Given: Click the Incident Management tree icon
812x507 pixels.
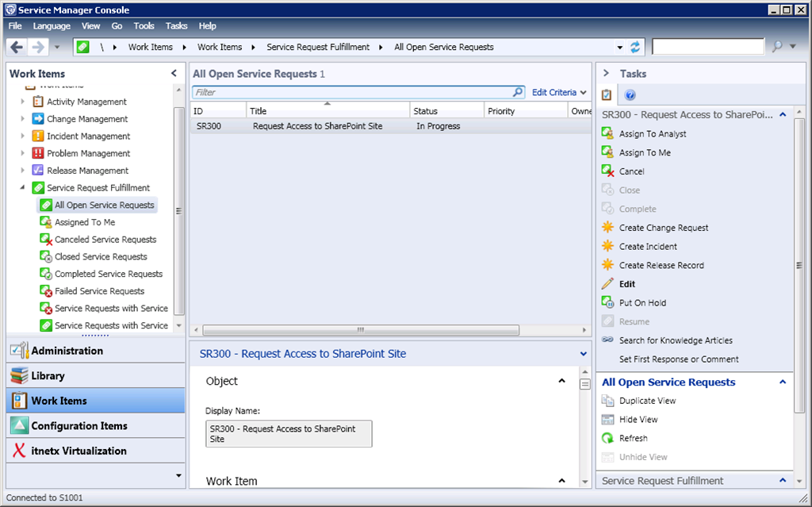Looking at the screenshot, I should 38,136.
